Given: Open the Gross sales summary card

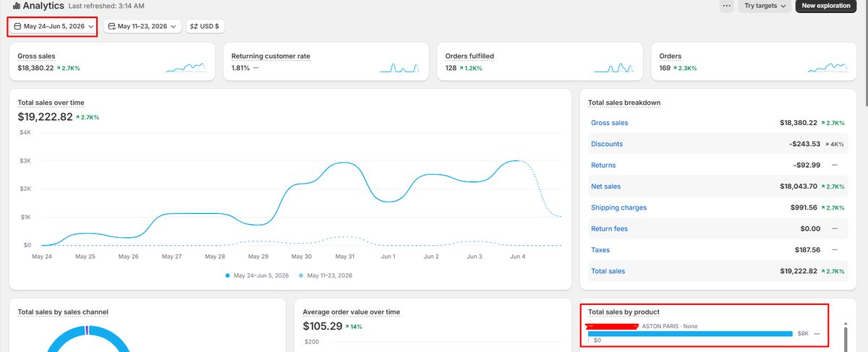Looking at the screenshot, I should point(111,61).
